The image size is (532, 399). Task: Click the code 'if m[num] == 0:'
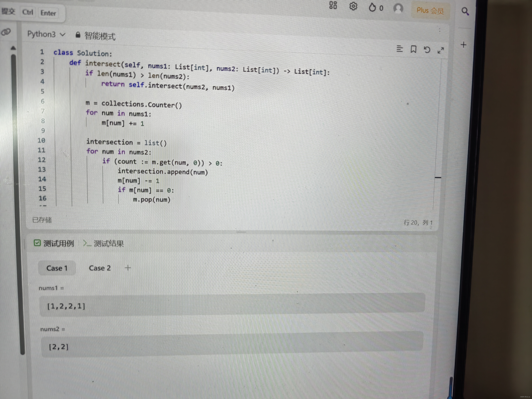[146, 190]
